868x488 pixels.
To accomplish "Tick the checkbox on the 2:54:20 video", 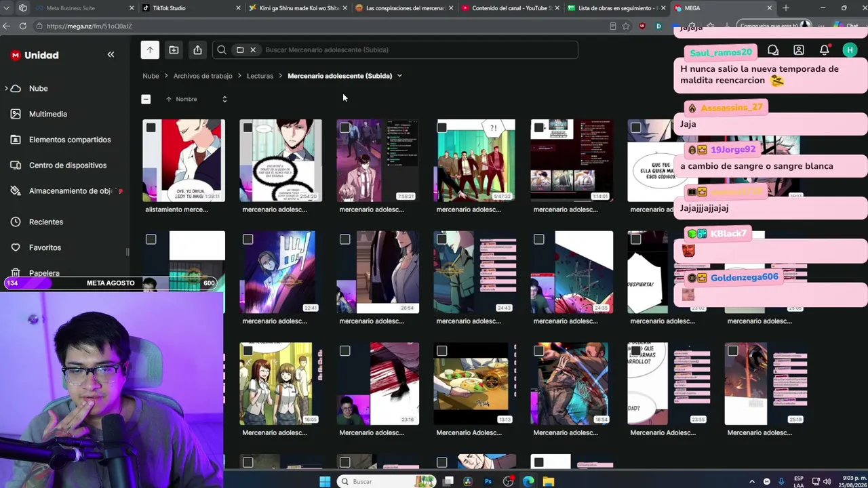I will 248,127.
